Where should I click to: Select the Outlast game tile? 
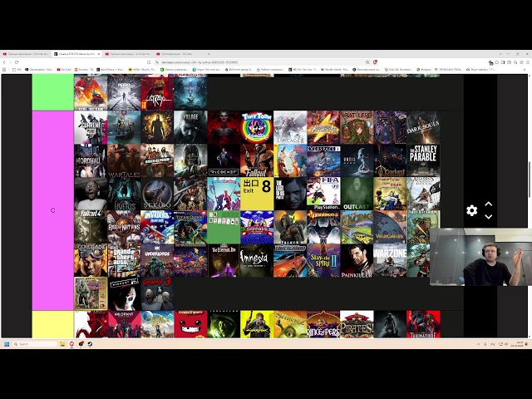[357, 194]
